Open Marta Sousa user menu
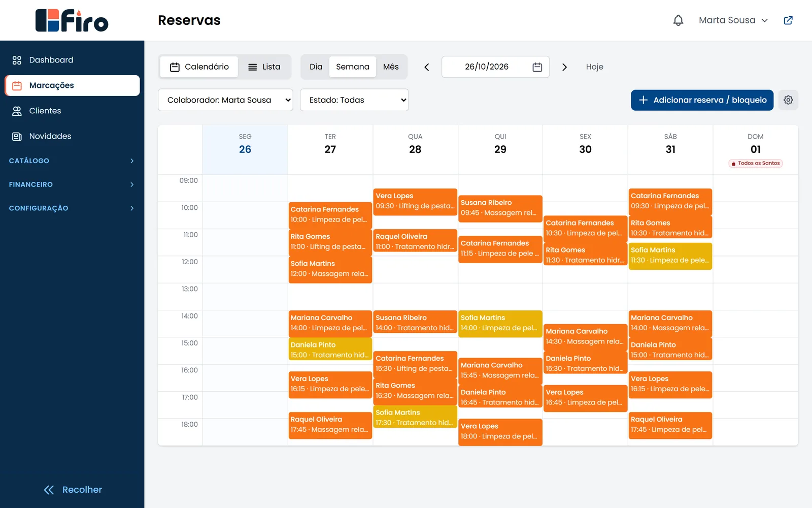 733,20
